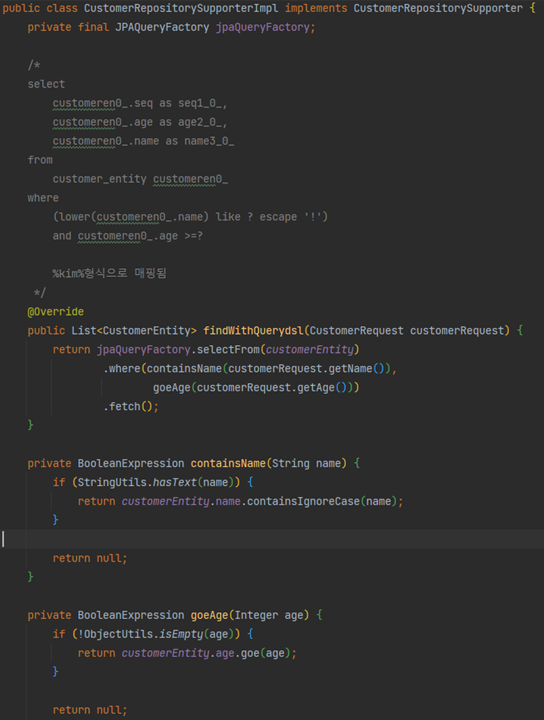544x720 pixels.
Task: Click the CustomerRepositorySupporter interface name after implements
Action: click(x=438, y=8)
